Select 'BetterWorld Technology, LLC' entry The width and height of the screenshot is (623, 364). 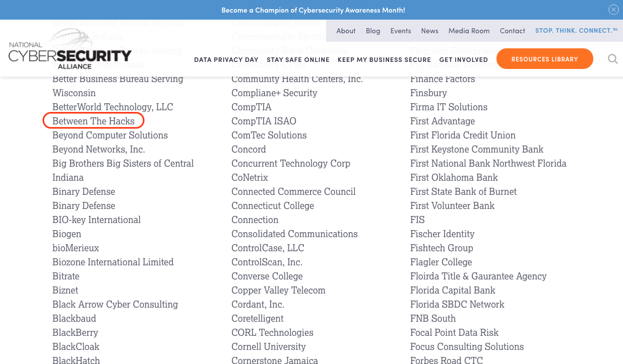point(113,107)
